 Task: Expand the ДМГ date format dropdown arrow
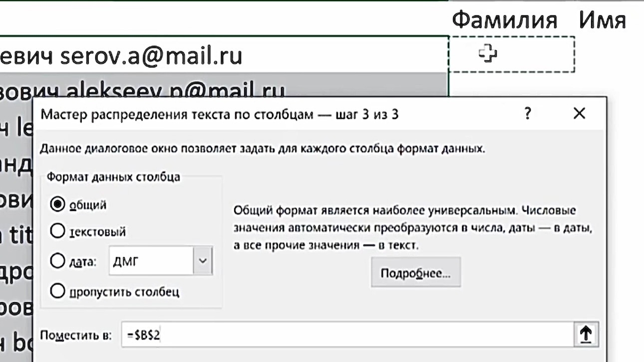(x=203, y=261)
